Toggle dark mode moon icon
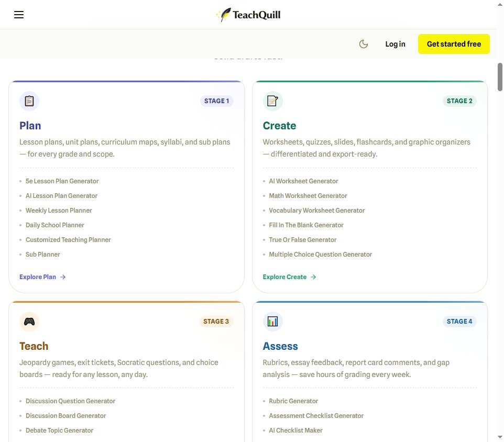The width and height of the screenshot is (504, 442). click(x=363, y=44)
